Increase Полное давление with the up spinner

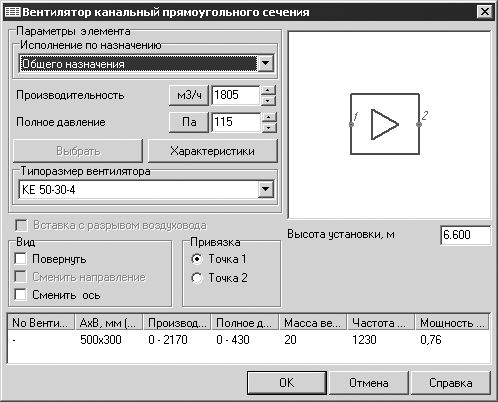269,117
